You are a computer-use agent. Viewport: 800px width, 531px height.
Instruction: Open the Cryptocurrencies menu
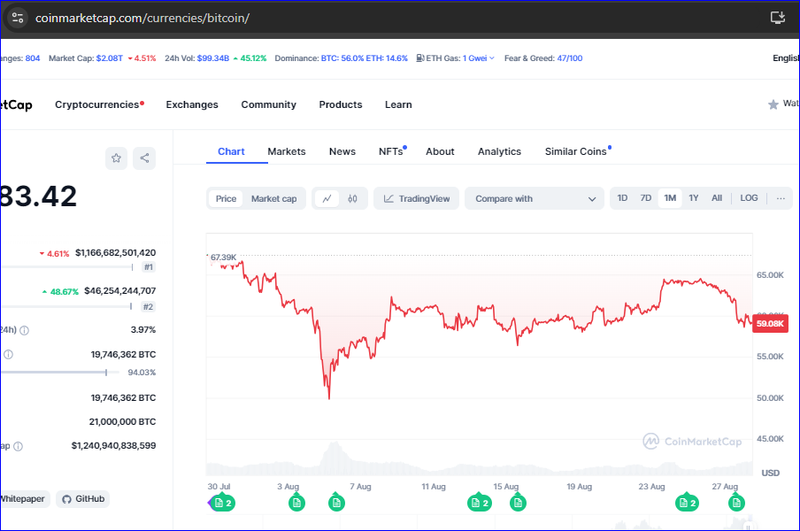click(99, 105)
